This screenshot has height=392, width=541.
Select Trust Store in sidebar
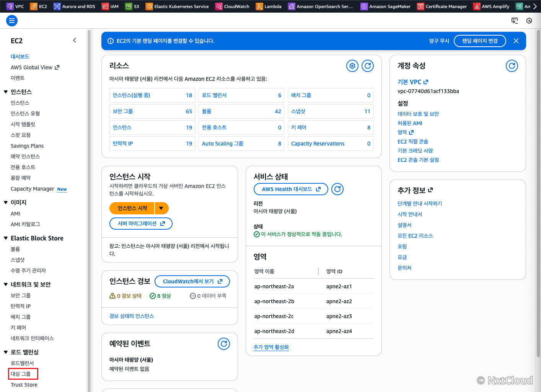pyautogui.click(x=24, y=385)
